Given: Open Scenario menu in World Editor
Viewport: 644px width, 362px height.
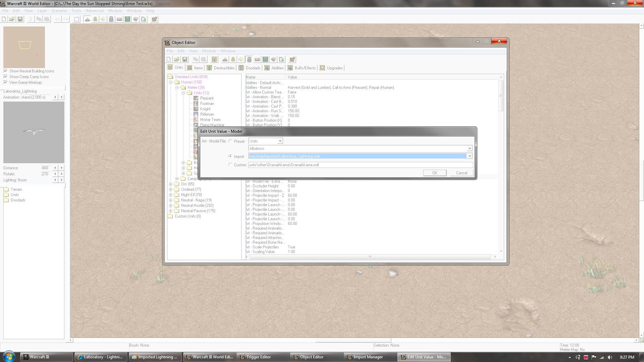Looking at the screenshot, I should tap(59, 11).
